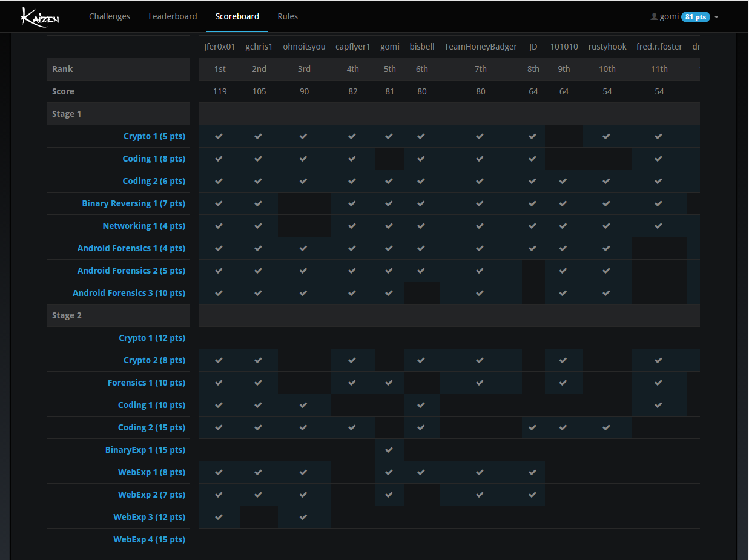Click the TeamHoneyBadger column header

481,47
